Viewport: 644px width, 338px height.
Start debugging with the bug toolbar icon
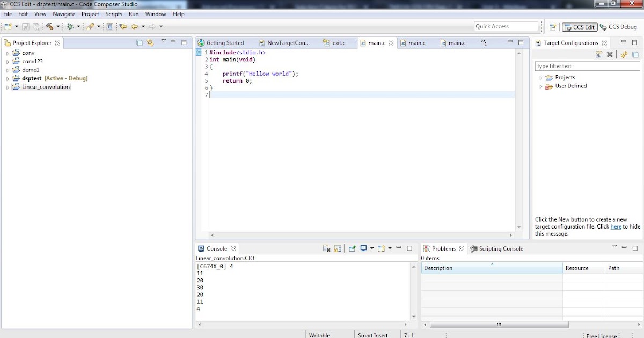pyautogui.click(x=70, y=26)
